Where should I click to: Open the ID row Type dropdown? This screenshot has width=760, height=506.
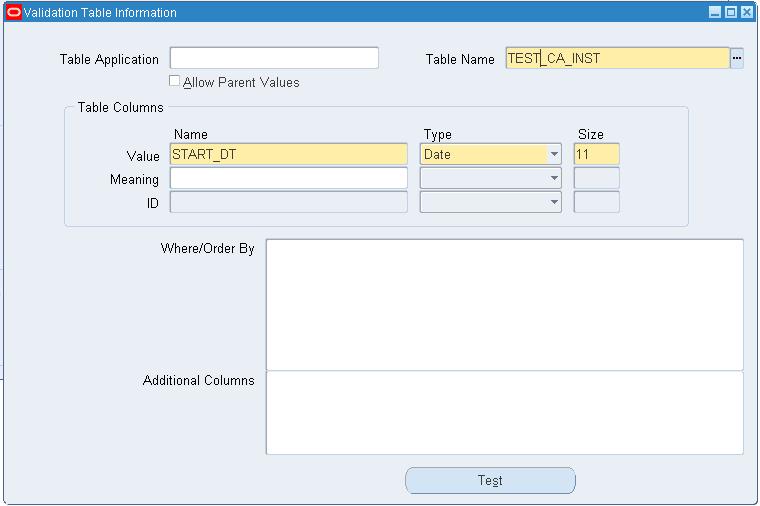tap(554, 202)
